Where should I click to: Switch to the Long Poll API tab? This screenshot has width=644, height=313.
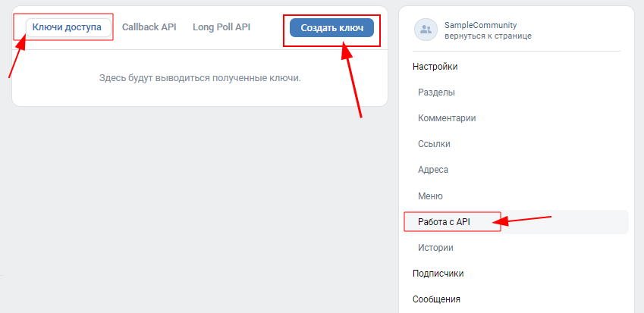tap(221, 27)
